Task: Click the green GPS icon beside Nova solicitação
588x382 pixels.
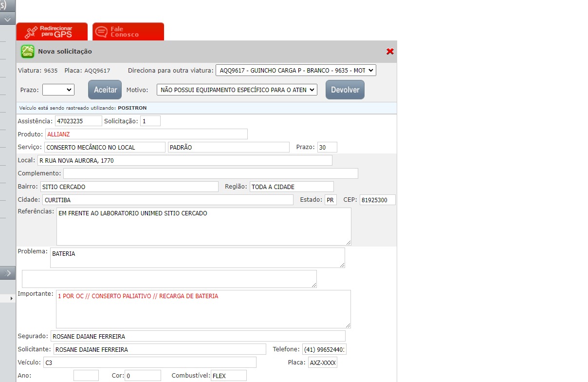Action: 27,52
